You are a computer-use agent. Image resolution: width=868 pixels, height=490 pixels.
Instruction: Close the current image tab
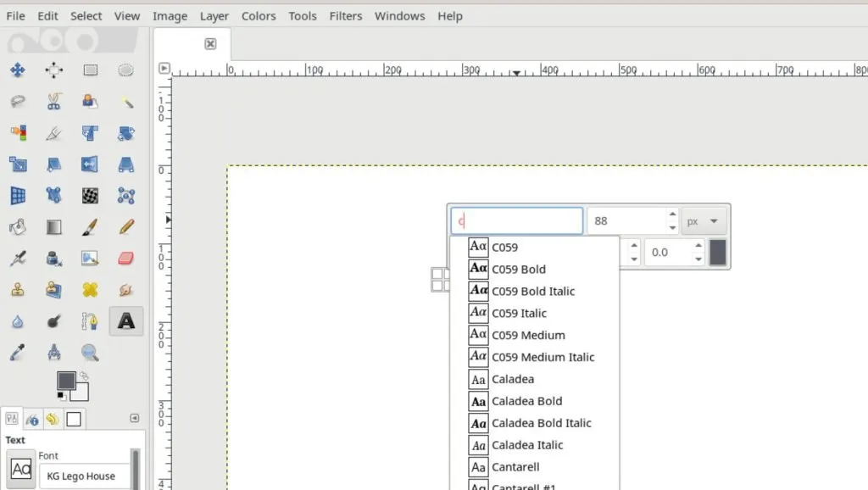(x=210, y=44)
